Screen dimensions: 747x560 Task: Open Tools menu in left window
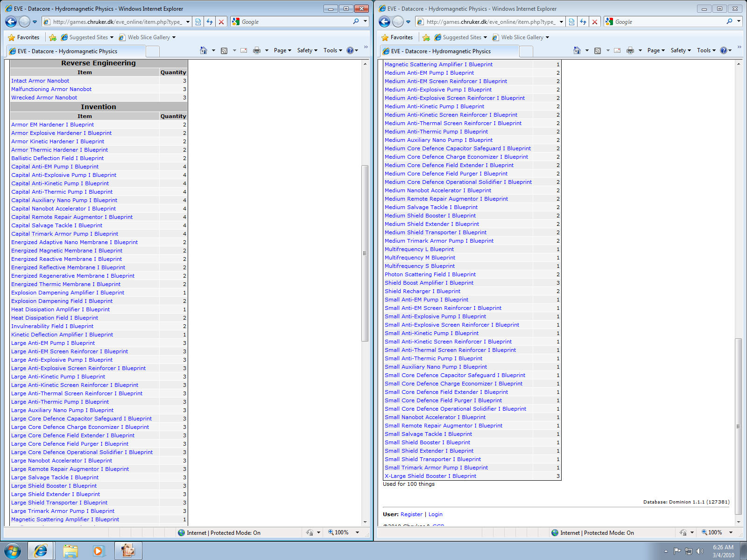point(333,50)
